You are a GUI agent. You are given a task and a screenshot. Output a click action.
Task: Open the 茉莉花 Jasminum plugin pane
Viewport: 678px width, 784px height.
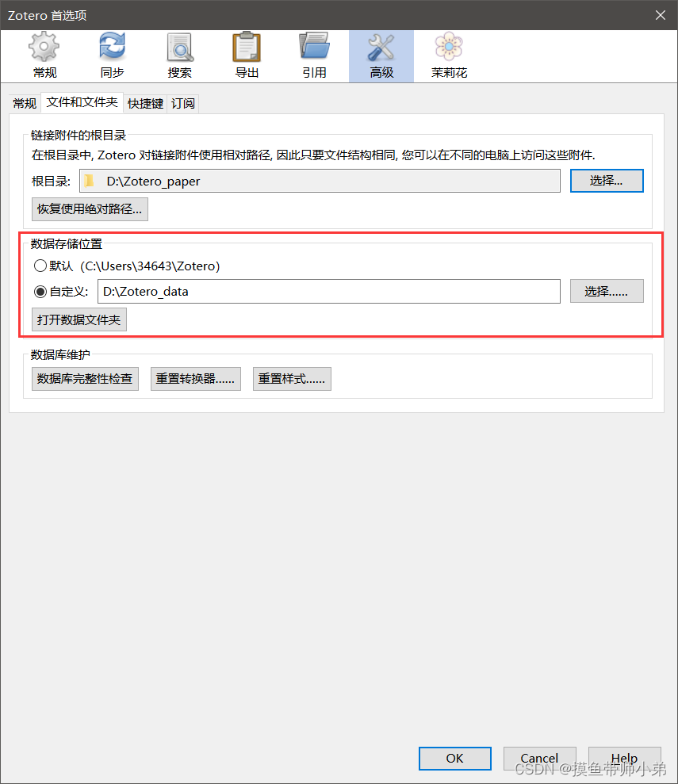[449, 56]
